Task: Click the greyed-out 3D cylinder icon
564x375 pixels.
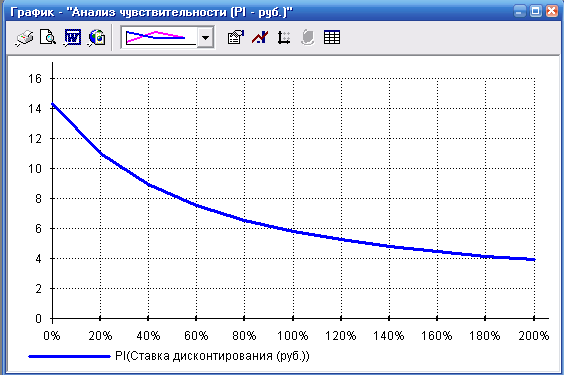Action: click(x=308, y=37)
